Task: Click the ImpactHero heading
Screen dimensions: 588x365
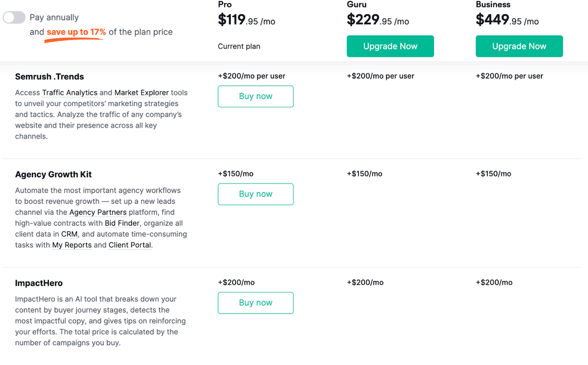Action: tap(39, 283)
